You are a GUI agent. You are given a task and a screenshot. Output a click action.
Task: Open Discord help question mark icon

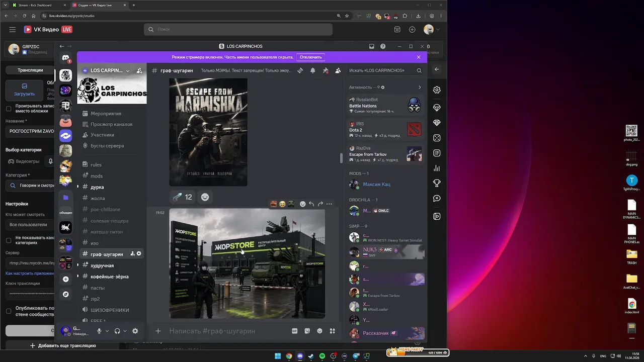(x=383, y=46)
